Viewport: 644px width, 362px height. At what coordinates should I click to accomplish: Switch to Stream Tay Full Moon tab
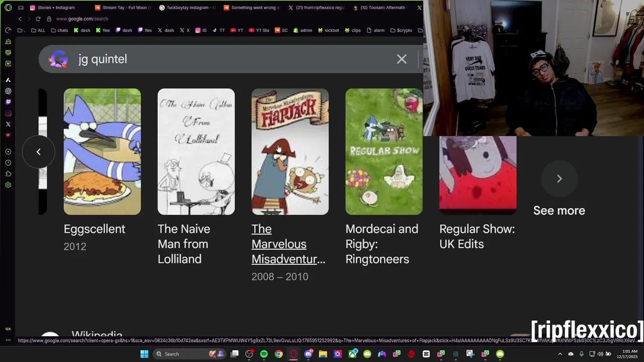pos(123,8)
